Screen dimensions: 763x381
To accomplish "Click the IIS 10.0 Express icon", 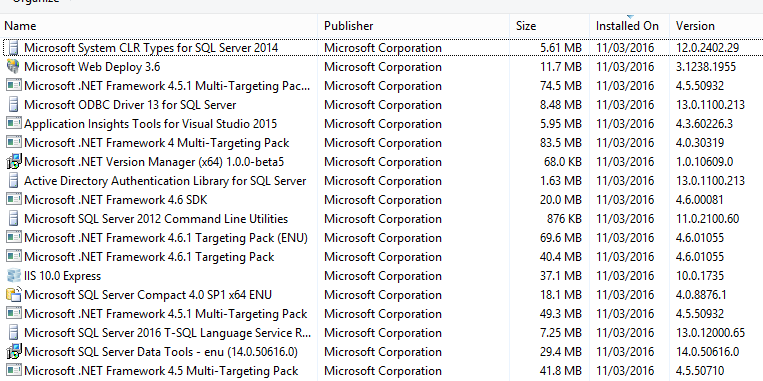I will pyautogui.click(x=14, y=275).
